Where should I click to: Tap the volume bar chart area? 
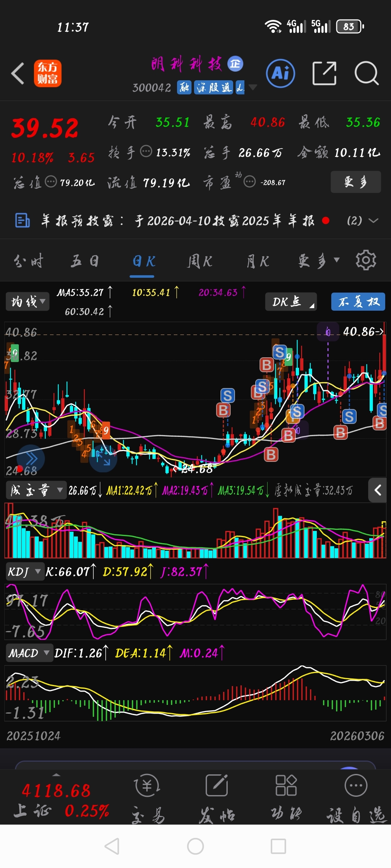195,531
